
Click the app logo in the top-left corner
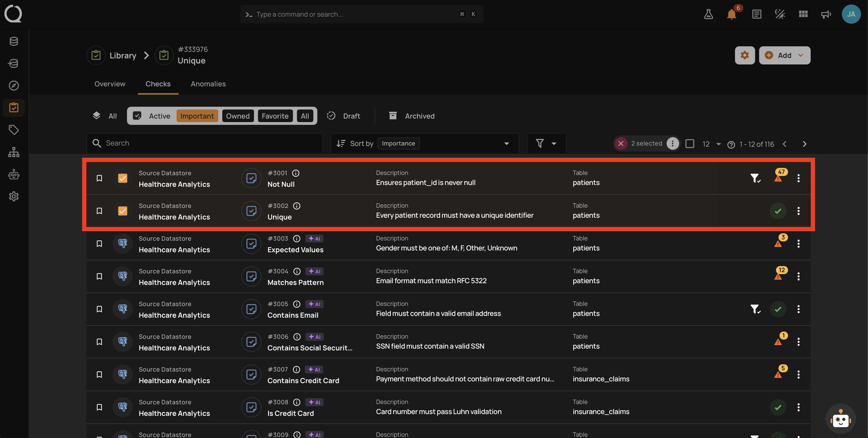13,14
